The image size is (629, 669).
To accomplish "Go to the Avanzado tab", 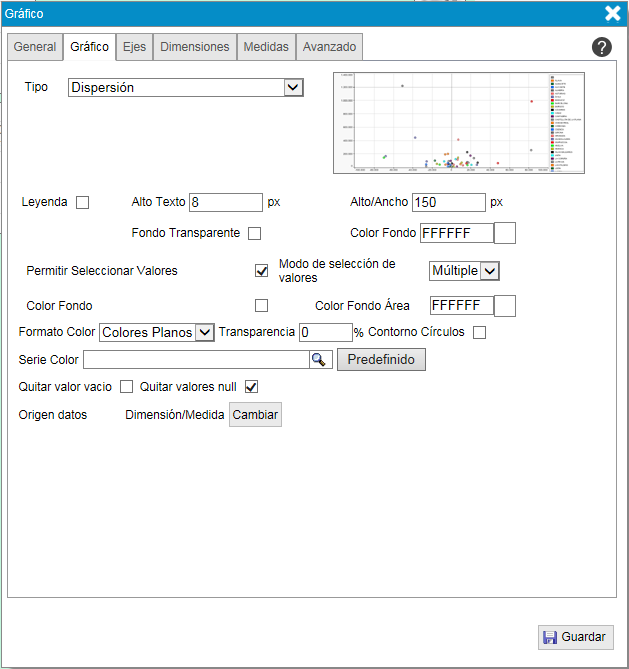I will tap(329, 47).
